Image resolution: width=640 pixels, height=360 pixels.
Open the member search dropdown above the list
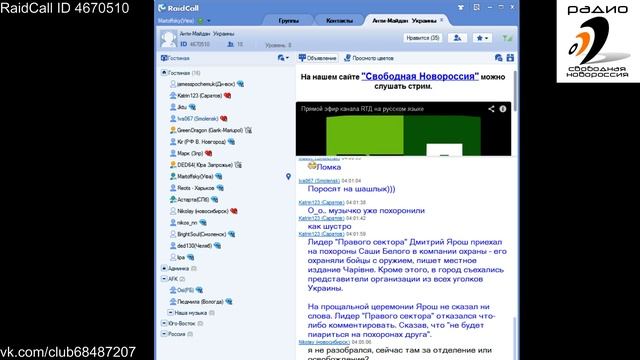283,58
